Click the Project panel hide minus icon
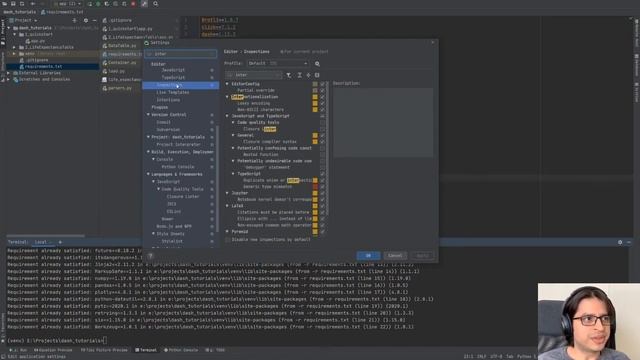640x360 pixels. point(94,20)
